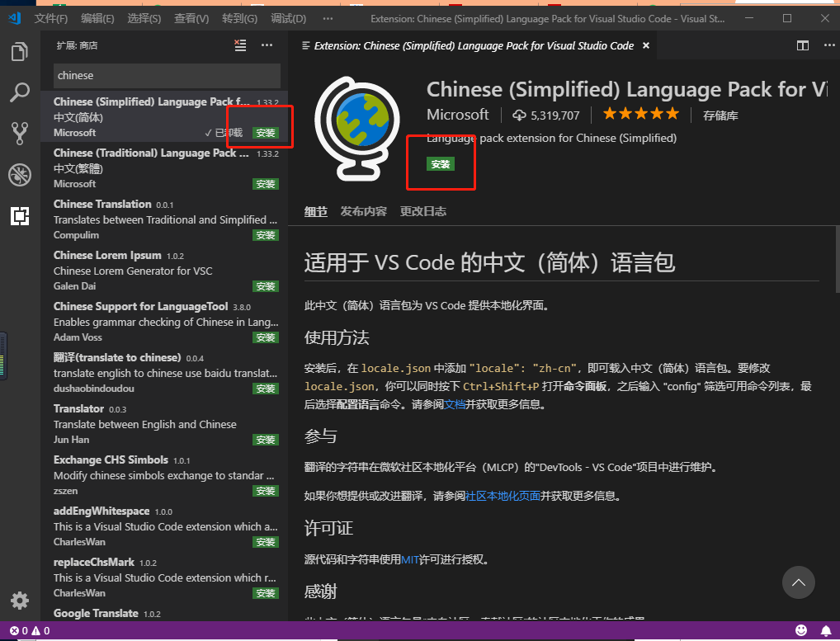Click the feedback smiley in status bar

tap(801, 630)
